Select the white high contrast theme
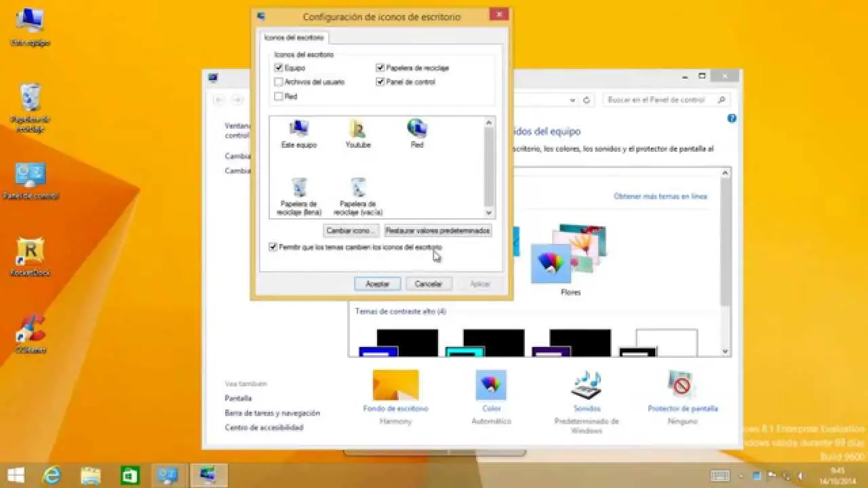The width and height of the screenshot is (868, 488). coord(658,343)
